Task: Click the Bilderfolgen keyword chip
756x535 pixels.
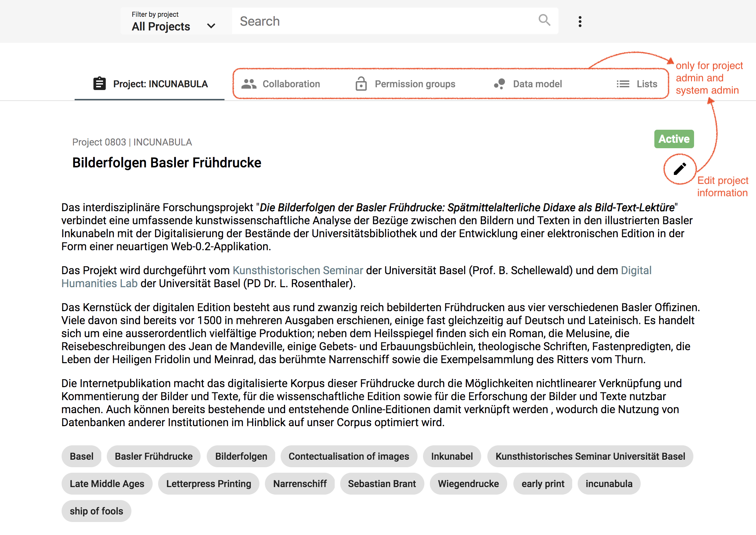Action: coord(241,456)
